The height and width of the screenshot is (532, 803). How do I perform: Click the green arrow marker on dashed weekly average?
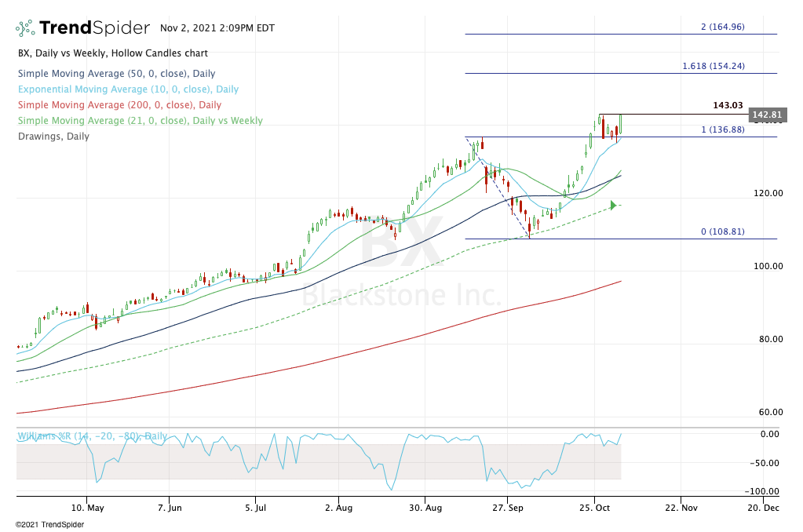pyautogui.click(x=613, y=206)
